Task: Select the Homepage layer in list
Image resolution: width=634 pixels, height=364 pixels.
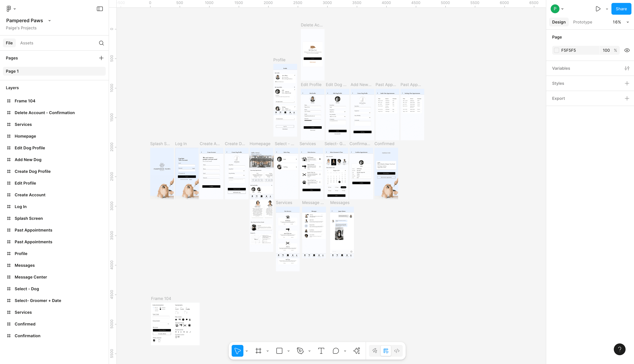Action: click(x=25, y=136)
